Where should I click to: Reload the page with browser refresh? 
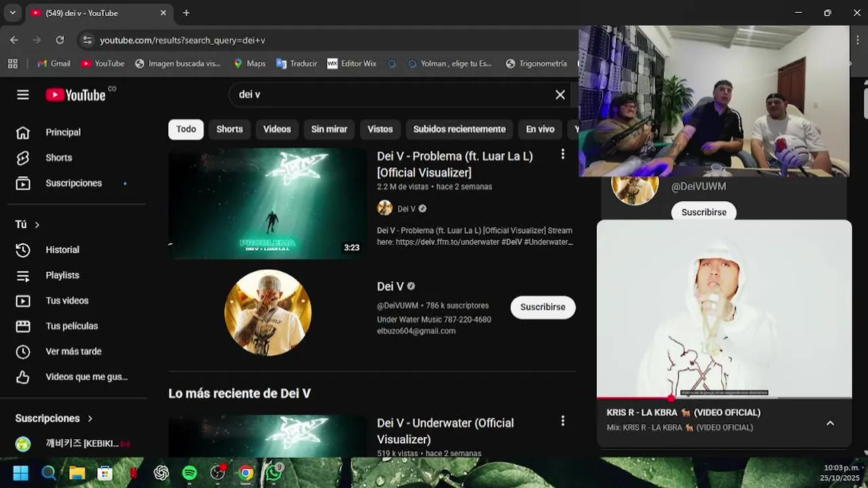60,40
